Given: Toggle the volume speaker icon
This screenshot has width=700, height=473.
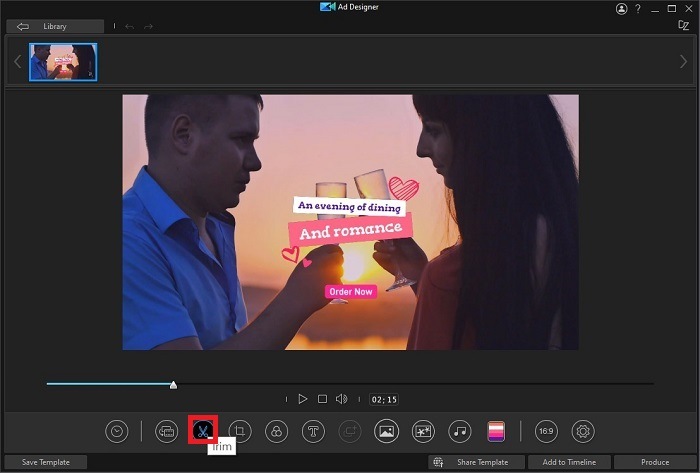Looking at the screenshot, I should (341, 399).
